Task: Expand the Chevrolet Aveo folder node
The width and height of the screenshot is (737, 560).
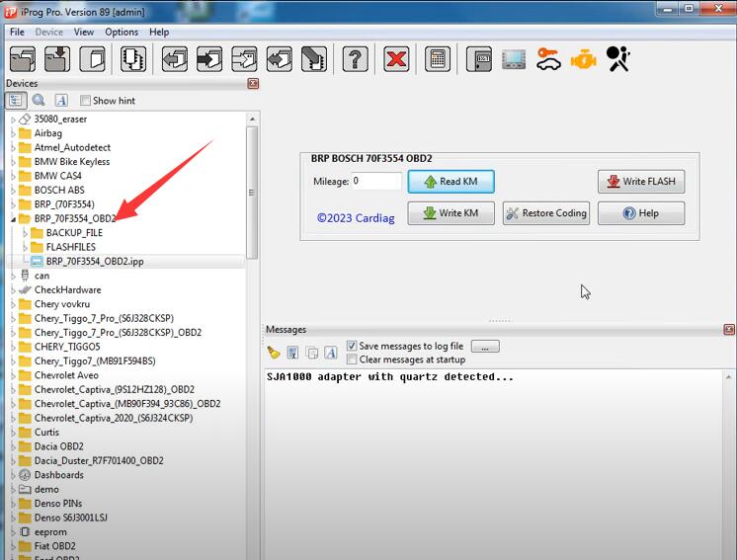Action: (x=13, y=376)
